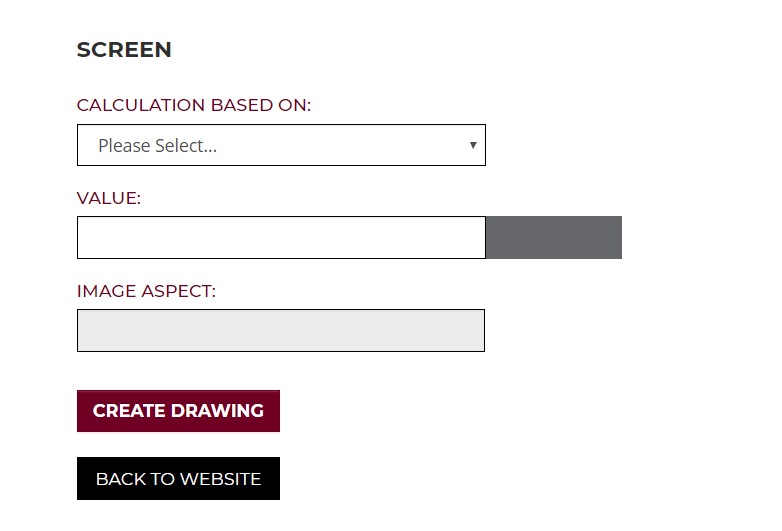Image resolution: width=782 pixels, height=531 pixels.
Task: Hit the maroon Create Drawing button
Action: pyautogui.click(x=178, y=411)
